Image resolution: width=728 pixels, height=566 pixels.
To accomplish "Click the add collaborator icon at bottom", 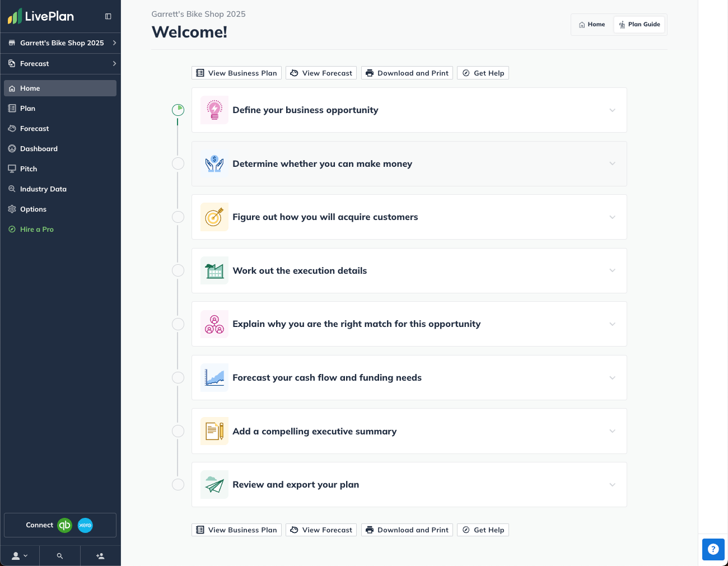I will click(100, 555).
